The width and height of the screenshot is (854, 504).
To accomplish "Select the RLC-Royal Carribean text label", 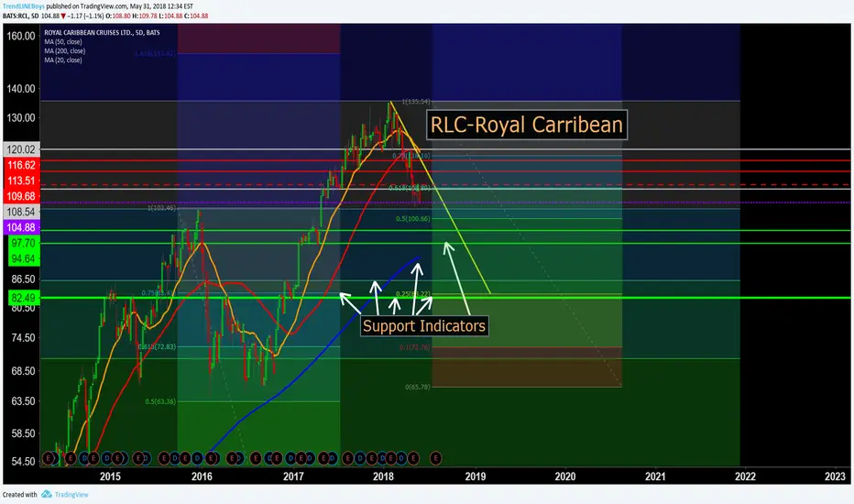I will pyautogui.click(x=527, y=125).
